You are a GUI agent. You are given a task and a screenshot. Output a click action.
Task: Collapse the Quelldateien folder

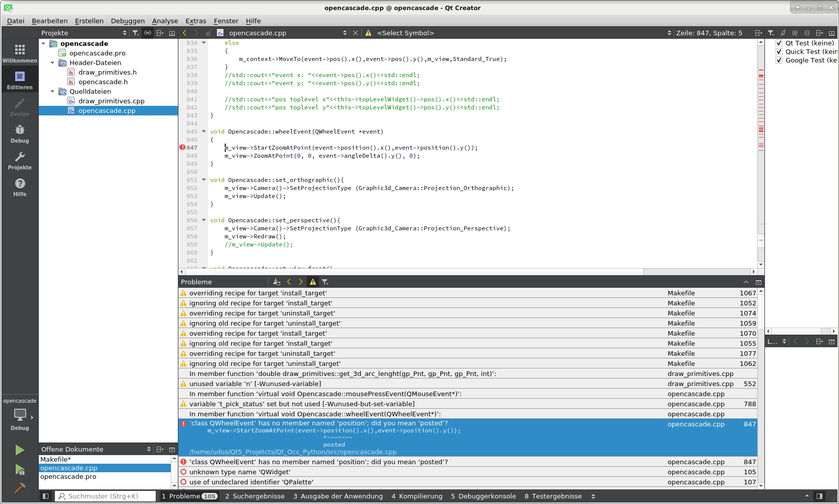click(52, 92)
